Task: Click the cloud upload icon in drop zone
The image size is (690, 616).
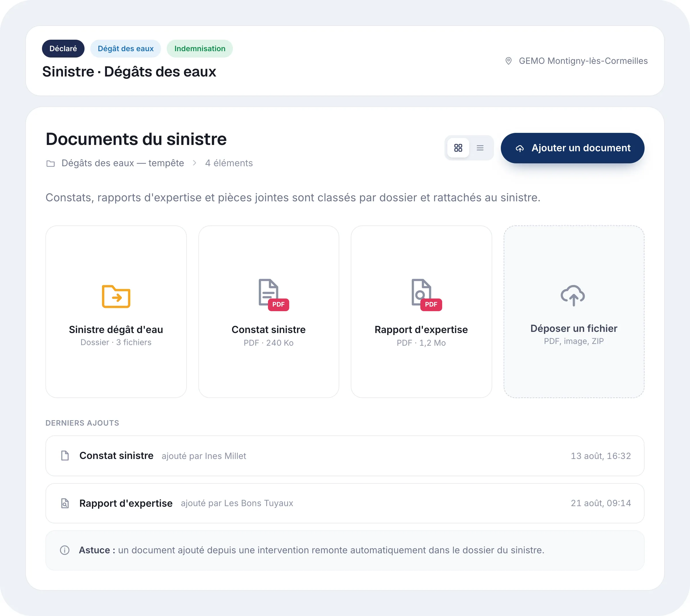Action: coord(573,295)
